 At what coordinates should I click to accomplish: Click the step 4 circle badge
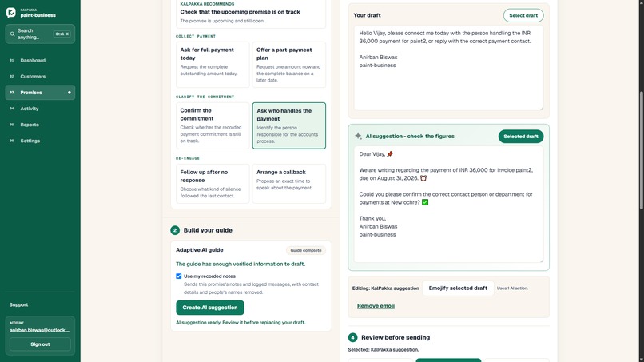tap(353, 337)
